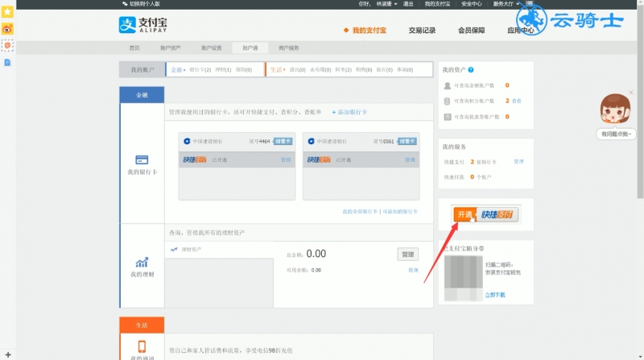
Task: Click the 金融 category in account bar
Action: [176, 70]
